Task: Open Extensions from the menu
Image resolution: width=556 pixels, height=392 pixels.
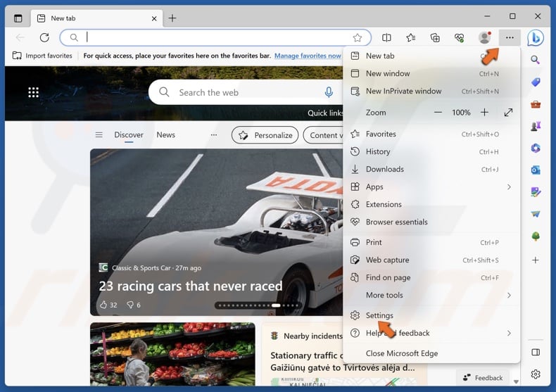Action: [431, 205]
